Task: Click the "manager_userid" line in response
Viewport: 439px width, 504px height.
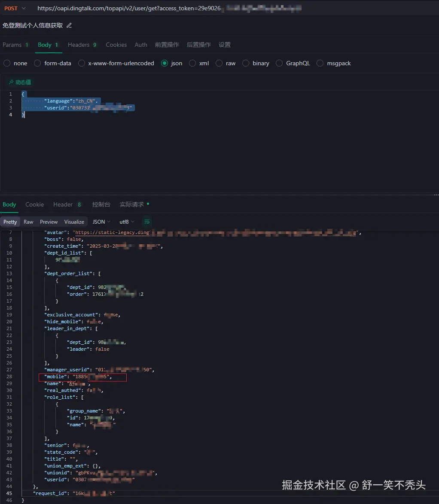Action: tap(99, 370)
